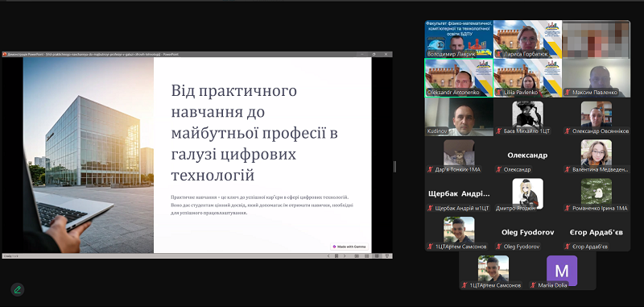Image resolution: width=644 pixels, height=307 pixels.
Task: Open the slide menu icon between navigation arrows
Action: tap(336, 256)
